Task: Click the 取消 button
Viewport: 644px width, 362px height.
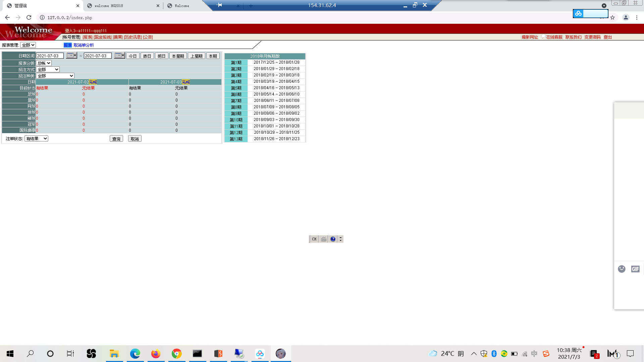Action: click(x=135, y=138)
